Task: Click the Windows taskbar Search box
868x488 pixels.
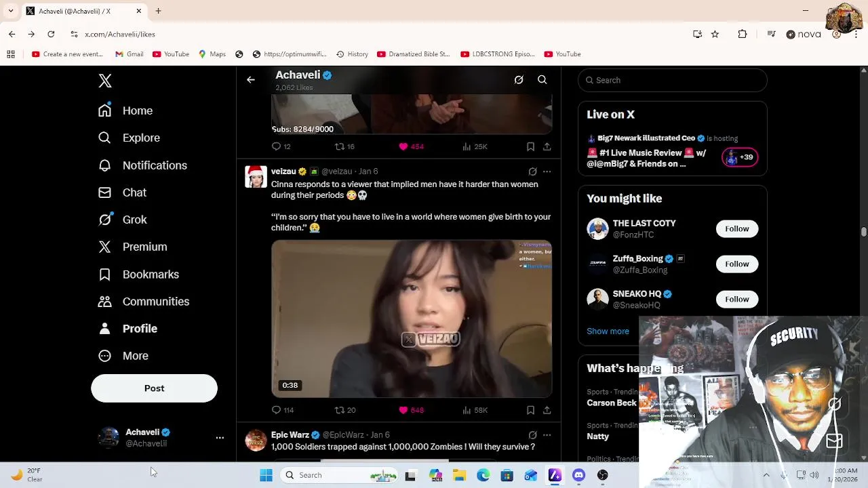Action: click(340, 475)
